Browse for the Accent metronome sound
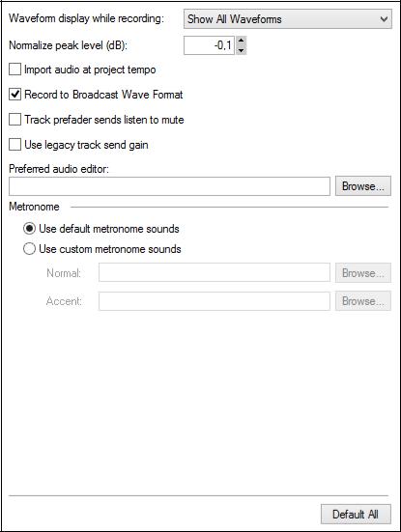 [363, 301]
